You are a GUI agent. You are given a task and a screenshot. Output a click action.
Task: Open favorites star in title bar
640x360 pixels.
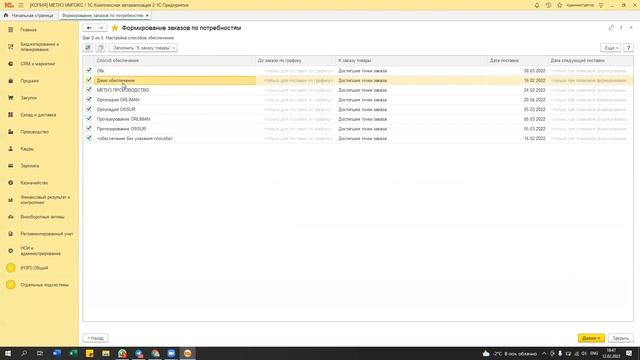coord(560,5)
